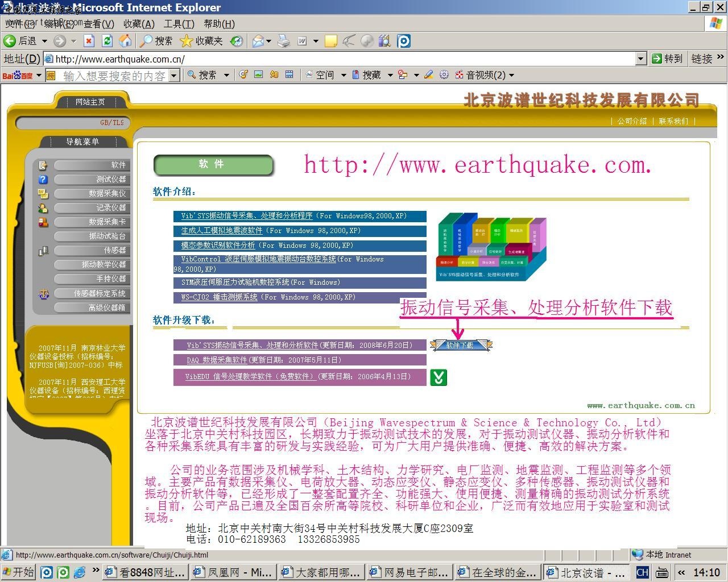Screen dimensions: 728x582
Task: Expand the Back button history dropdown arrow
Action: tap(44, 41)
